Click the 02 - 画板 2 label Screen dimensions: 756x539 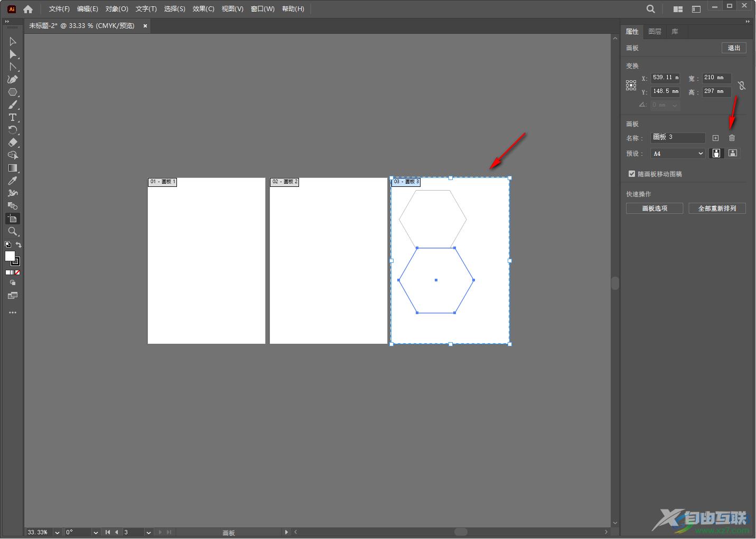(x=284, y=182)
